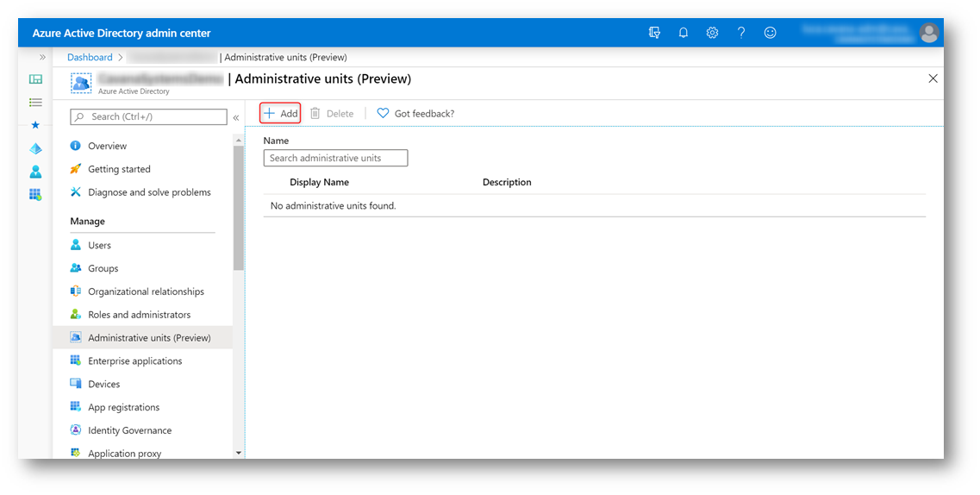Click 'No administrative units found.' text
This screenshot has width=980, height=495.
coord(333,205)
